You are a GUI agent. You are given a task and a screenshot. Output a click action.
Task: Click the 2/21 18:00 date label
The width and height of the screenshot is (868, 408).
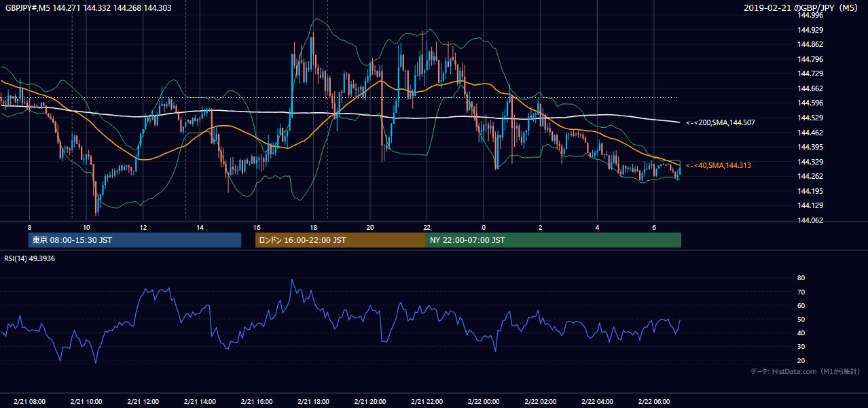[313, 402]
